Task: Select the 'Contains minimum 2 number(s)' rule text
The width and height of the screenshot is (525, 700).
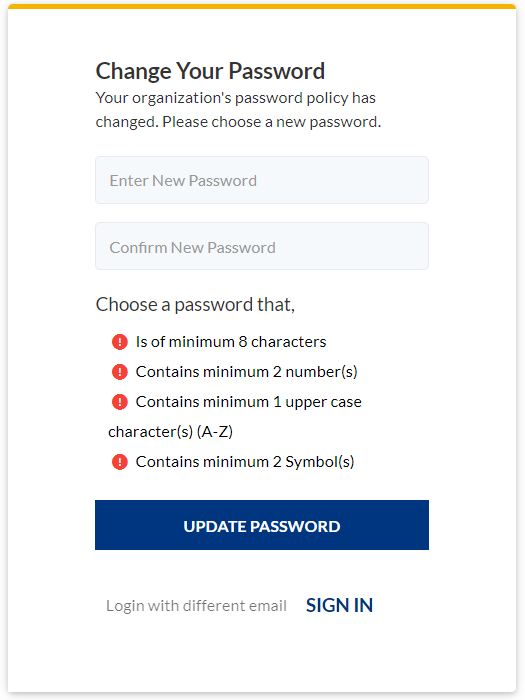Action: (x=247, y=372)
